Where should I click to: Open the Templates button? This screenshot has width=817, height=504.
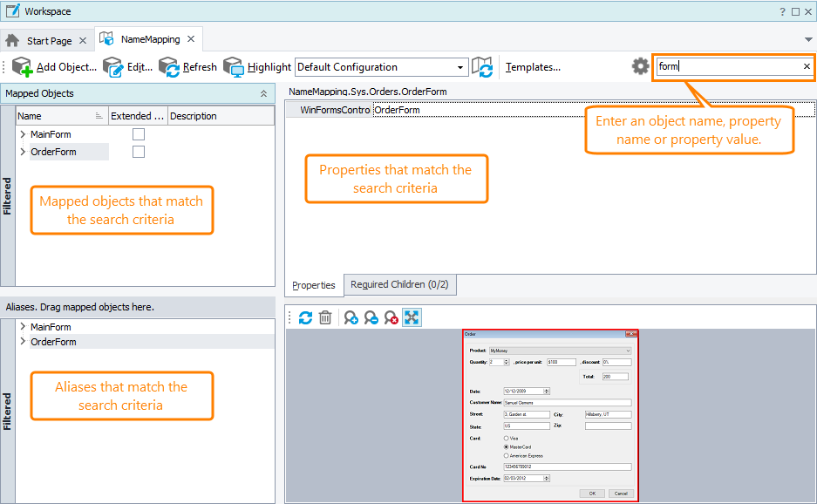[533, 67]
